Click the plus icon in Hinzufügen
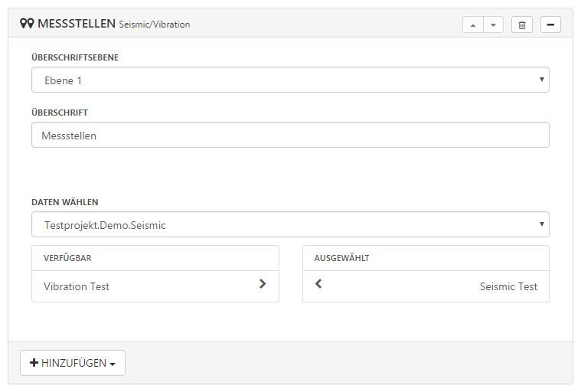Screen dimensions: 581x392 tap(34, 362)
